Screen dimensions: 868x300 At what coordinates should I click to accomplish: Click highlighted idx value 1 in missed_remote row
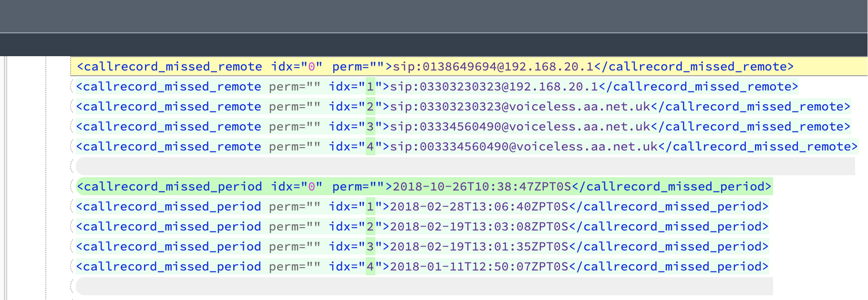(371, 87)
